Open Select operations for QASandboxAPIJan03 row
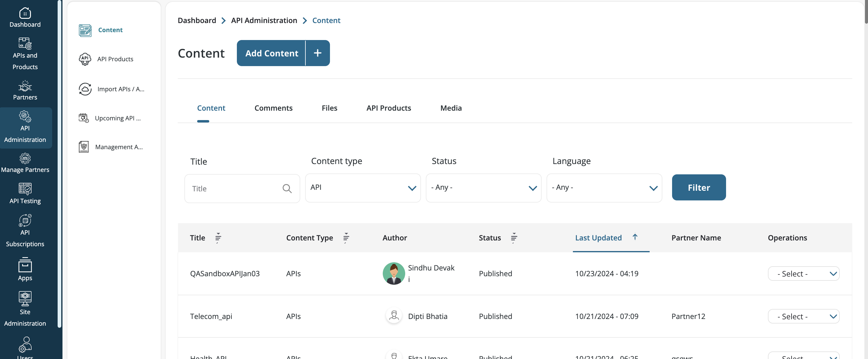Viewport: 868px width, 359px height. (x=804, y=273)
